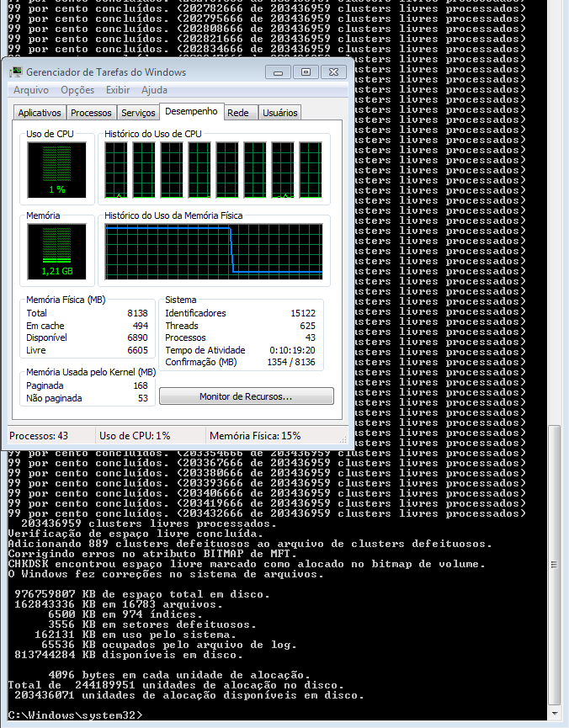Click status bar text Processos: 43

39,436
